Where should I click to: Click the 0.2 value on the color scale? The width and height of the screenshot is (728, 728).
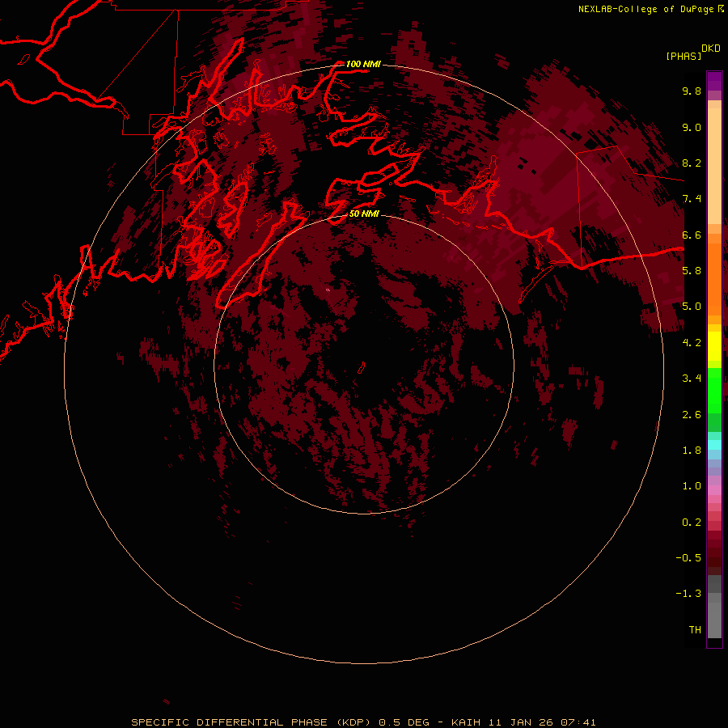click(x=692, y=523)
